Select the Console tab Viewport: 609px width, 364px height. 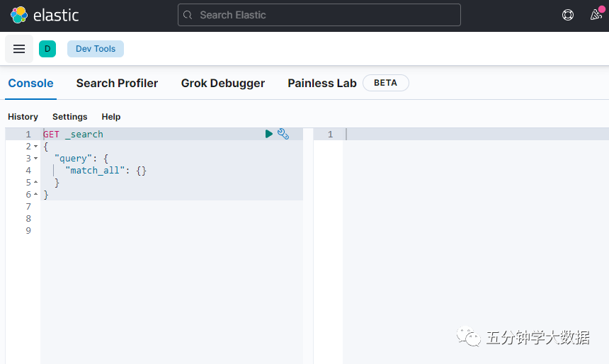pos(30,84)
